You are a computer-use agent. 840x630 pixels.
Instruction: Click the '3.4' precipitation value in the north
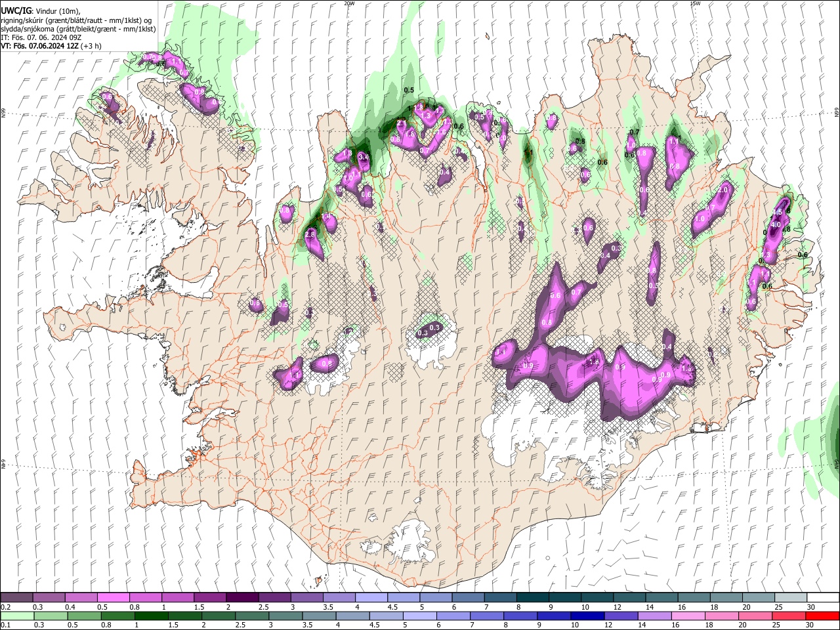tap(364, 157)
